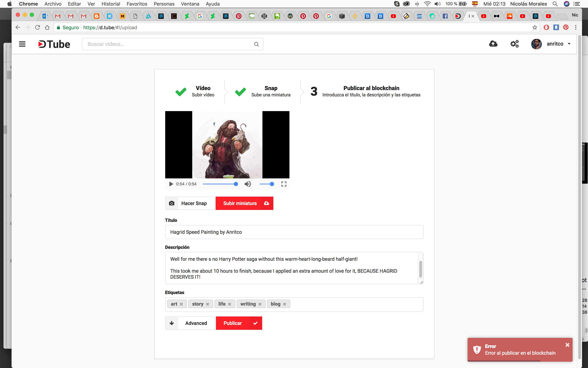Image resolution: width=588 pixels, height=368 pixels.
Task: Click the search magnifier icon
Action: (x=256, y=44)
